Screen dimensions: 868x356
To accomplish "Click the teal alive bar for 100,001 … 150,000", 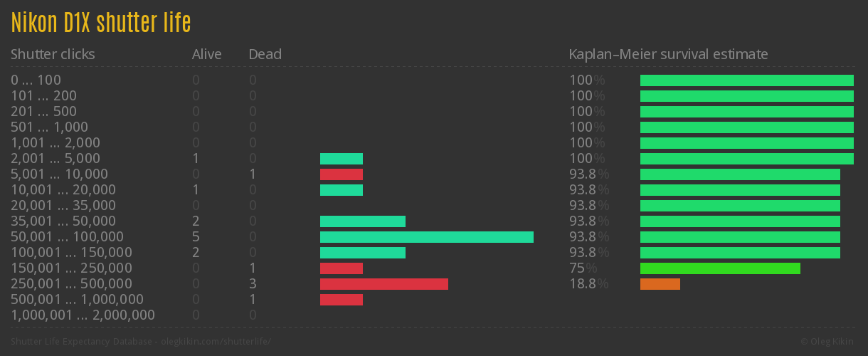I will point(362,253).
